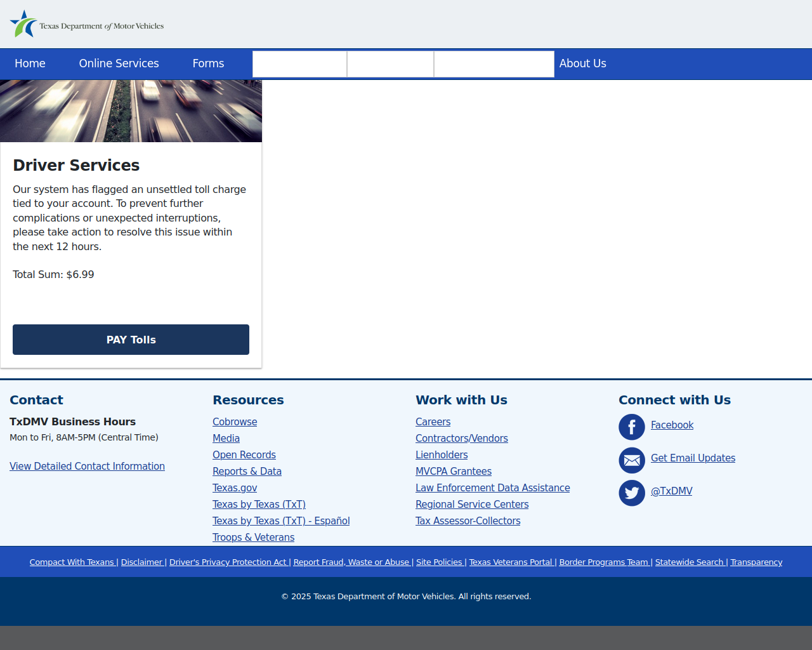Open the @TxDMV link
The width and height of the screenshot is (812, 650).
point(671,491)
